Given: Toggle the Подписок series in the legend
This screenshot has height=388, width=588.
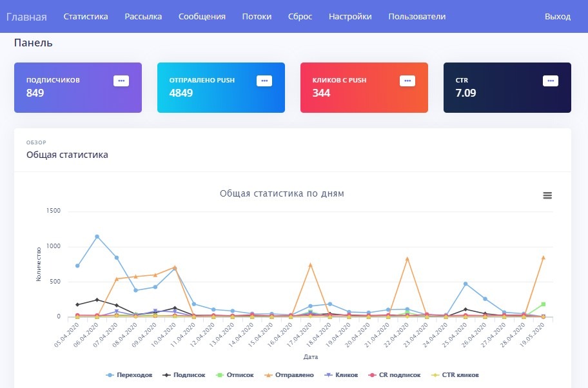Looking at the screenshot, I should tap(184, 375).
